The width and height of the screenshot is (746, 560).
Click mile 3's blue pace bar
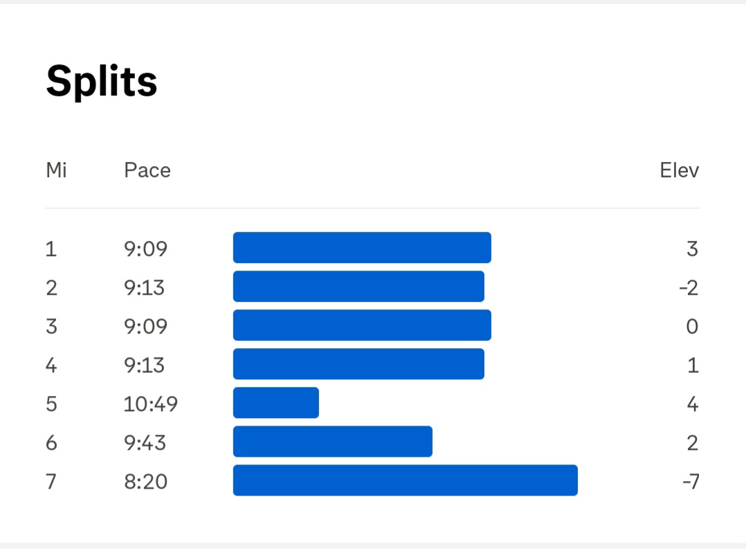(x=362, y=325)
